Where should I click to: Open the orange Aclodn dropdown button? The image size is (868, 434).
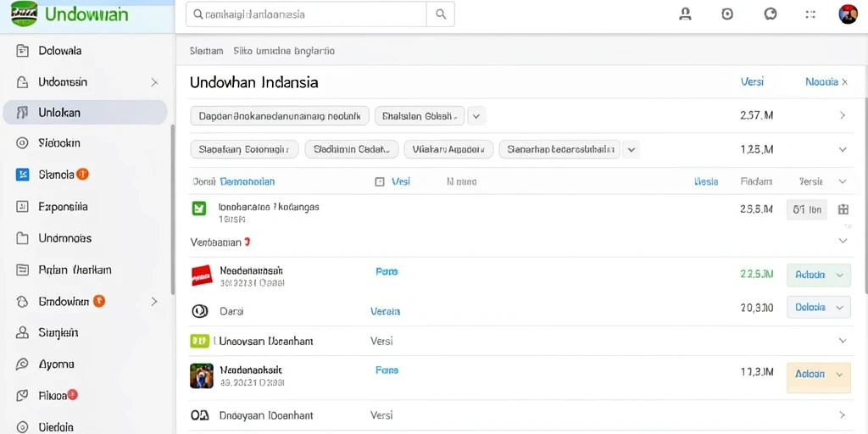point(818,377)
